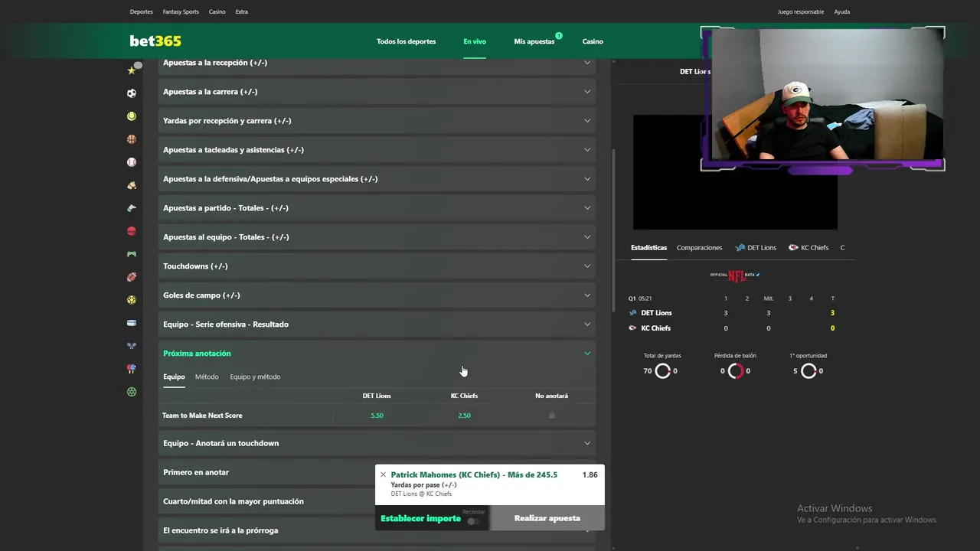This screenshot has width=980, height=551.
Task: Click the locked No anotará odds cell
Action: point(551,416)
